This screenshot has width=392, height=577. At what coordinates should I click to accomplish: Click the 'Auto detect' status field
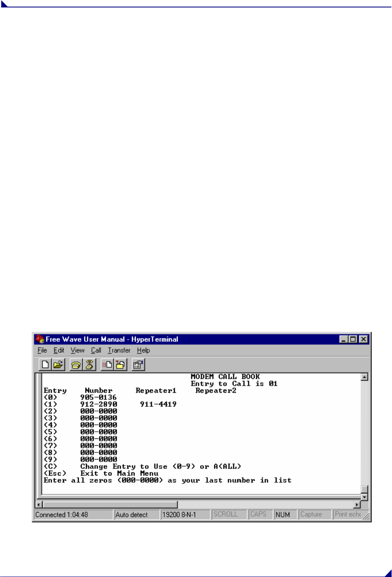coord(137,514)
